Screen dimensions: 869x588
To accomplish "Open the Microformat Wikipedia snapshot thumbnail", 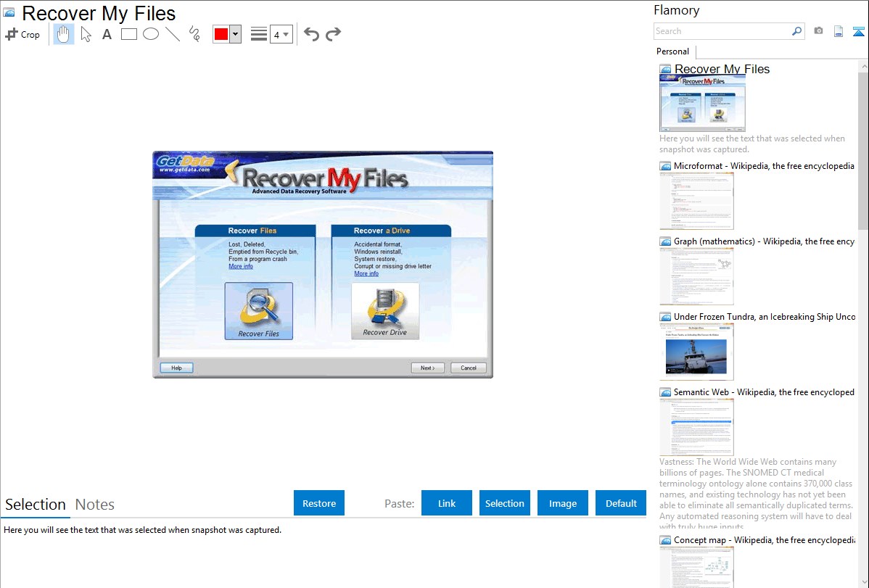I will click(x=696, y=201).
